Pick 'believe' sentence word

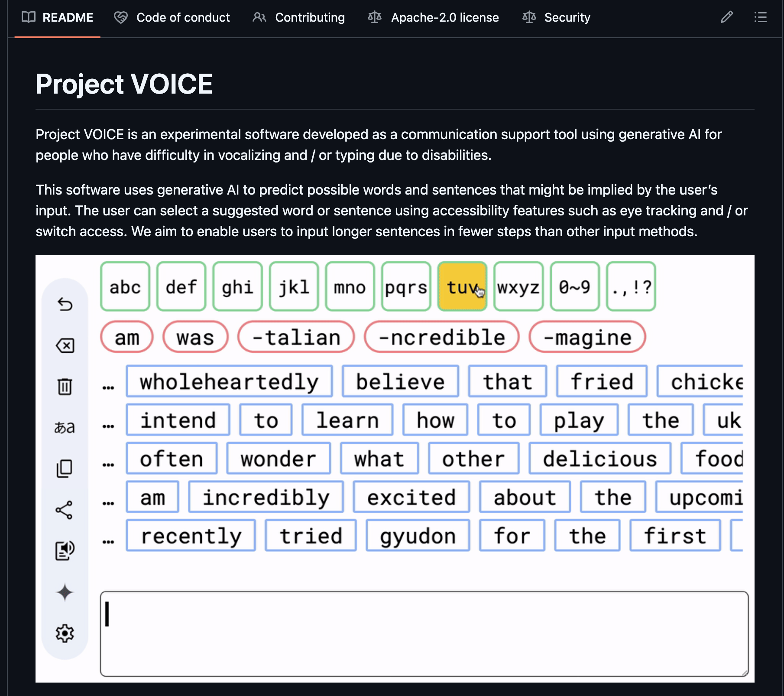[400, 381]
